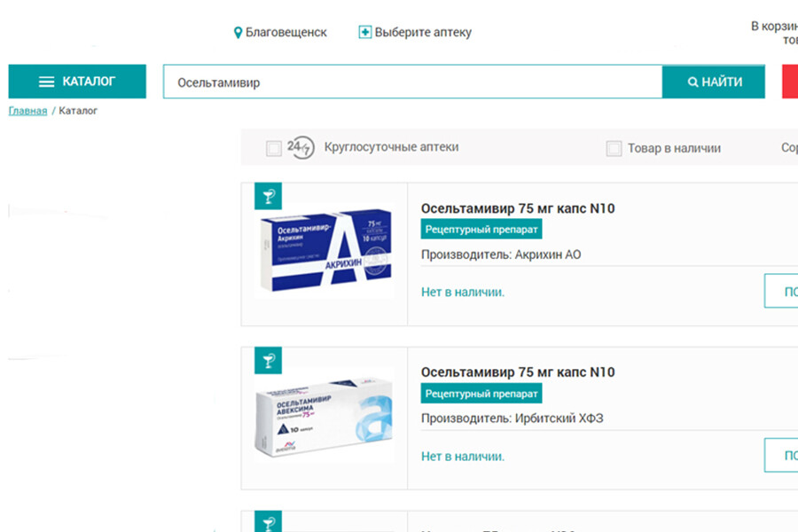798x532 pixels.
Task: Click the goblet badge on the third product card
Action: pos(268,522)
